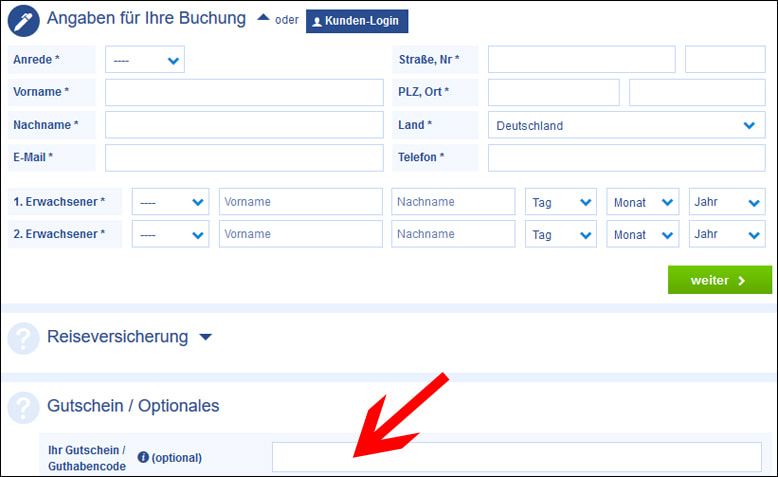Click the question mark icon beside Reiseversicherung
The height and width of the screenshot is (477, 778).
click(23, 339)
